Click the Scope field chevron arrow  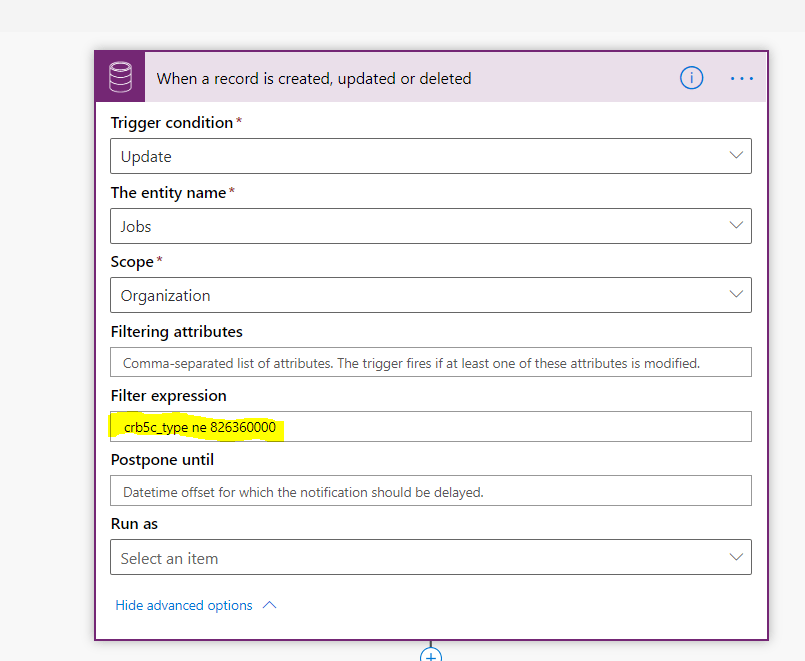tap(736, 295)
